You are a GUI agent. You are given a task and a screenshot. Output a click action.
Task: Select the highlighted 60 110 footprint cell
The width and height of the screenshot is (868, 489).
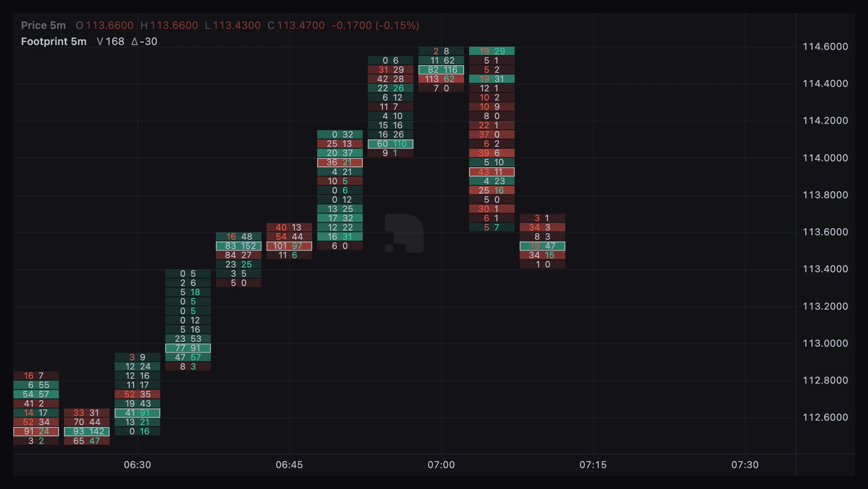(391, 144)
